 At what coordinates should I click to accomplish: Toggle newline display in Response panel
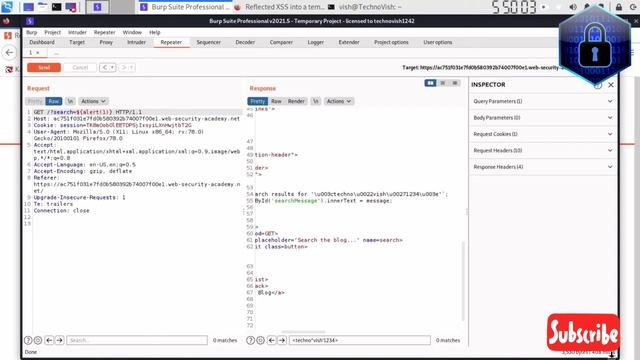(x=316, y=101)
